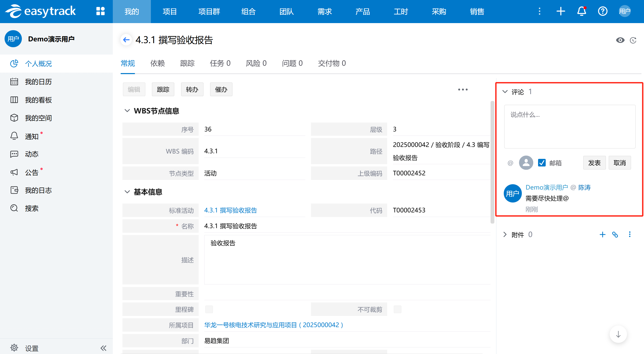Switch to the 依赖 tab
Screen dimensions: 644x354
pos(158,63)
